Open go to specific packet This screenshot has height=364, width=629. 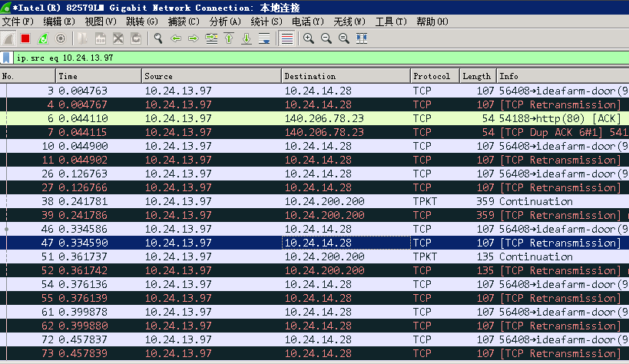[211, 38]
